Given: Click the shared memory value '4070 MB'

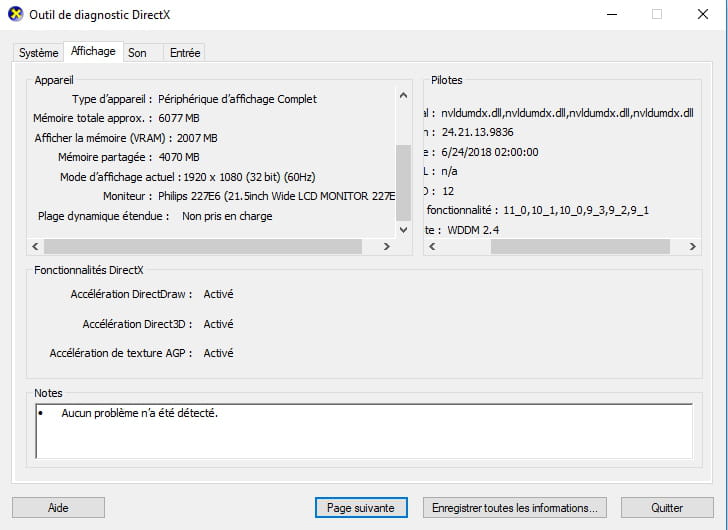Looking at the screenshot, I should tap(179, 157).
